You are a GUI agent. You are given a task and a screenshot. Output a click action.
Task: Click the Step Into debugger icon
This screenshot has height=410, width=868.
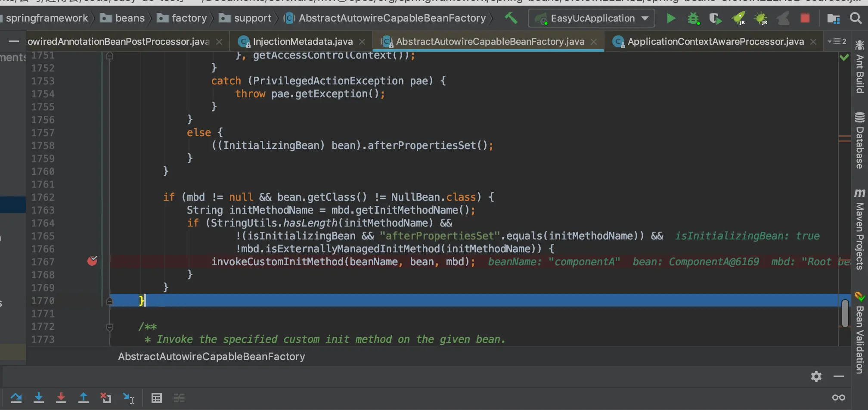39,398
